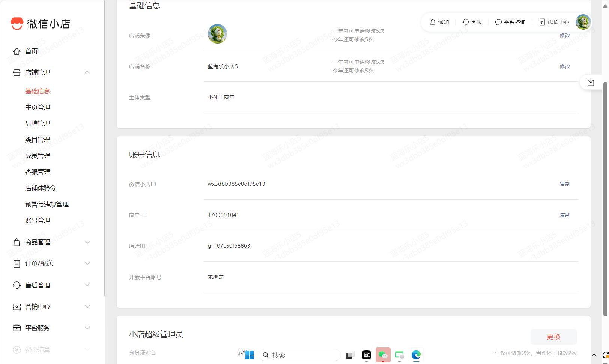Expand the 售后管理 chevron
609x364 pixels.
coord(87,285)
